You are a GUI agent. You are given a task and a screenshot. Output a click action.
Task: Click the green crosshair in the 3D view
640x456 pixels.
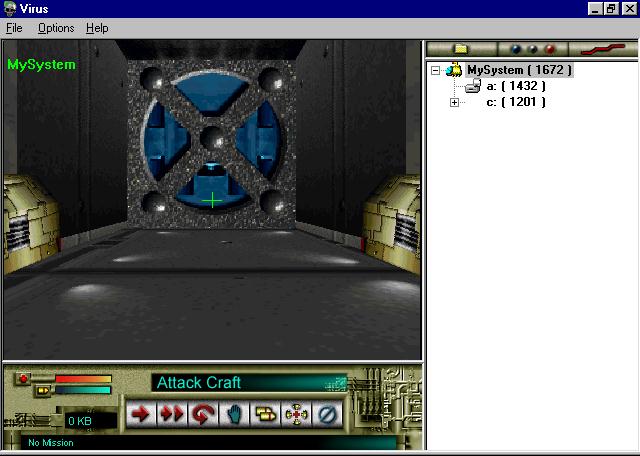(212, 200)
